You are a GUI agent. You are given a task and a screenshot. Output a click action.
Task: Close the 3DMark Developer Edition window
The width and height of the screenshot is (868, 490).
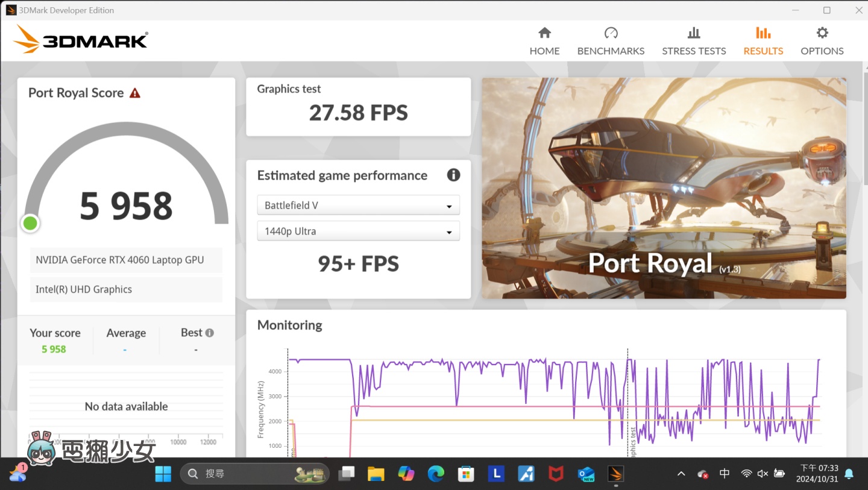pos(859,10)
